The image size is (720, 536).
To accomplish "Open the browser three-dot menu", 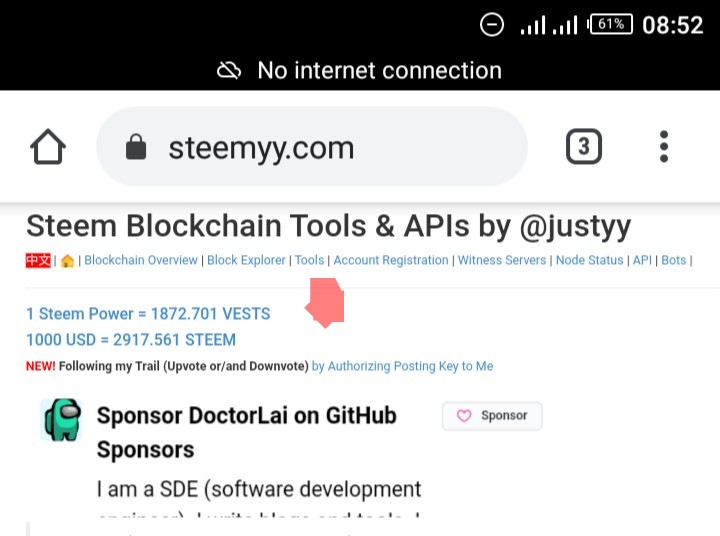I will [x=664, y=147].
